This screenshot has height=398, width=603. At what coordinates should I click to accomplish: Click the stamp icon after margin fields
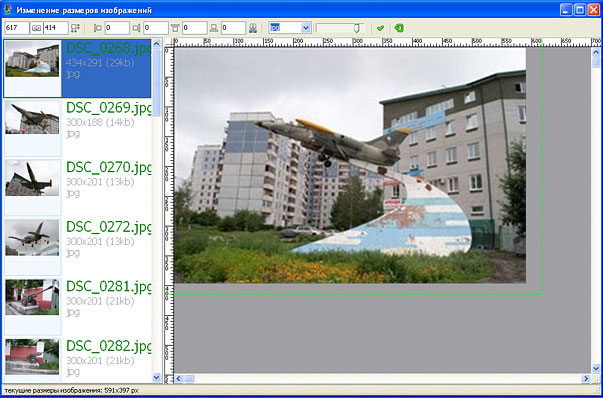tap(253, 28)
